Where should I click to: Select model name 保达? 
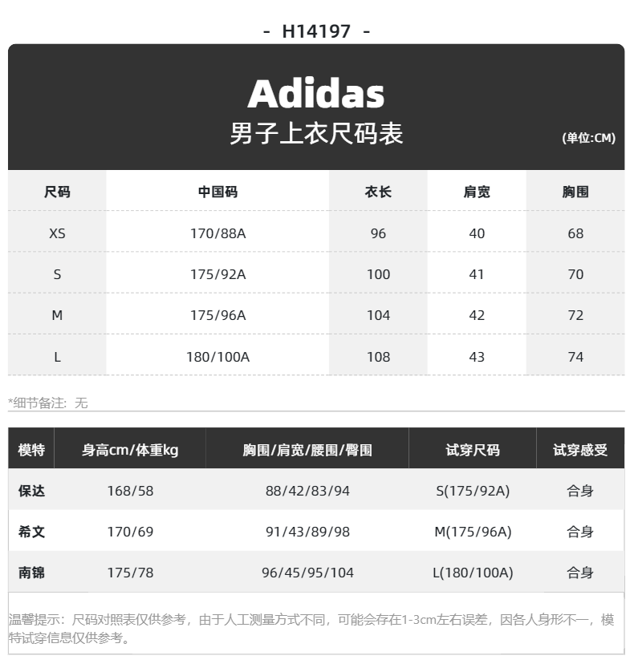(x=31, y=491)
